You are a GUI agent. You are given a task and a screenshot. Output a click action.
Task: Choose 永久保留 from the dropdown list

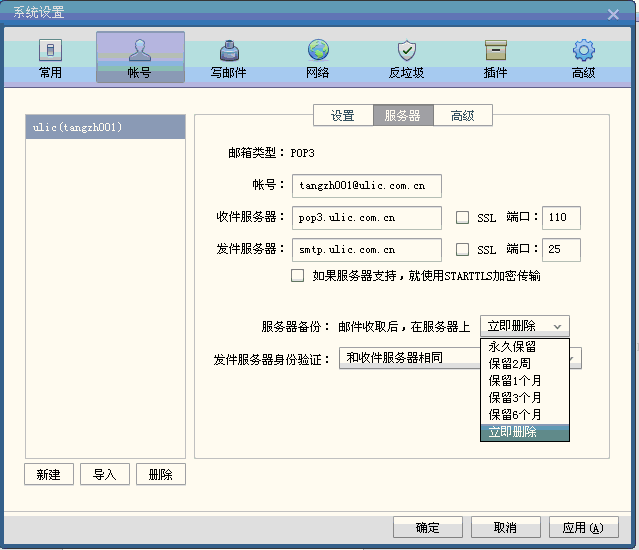tap(512, 346)
